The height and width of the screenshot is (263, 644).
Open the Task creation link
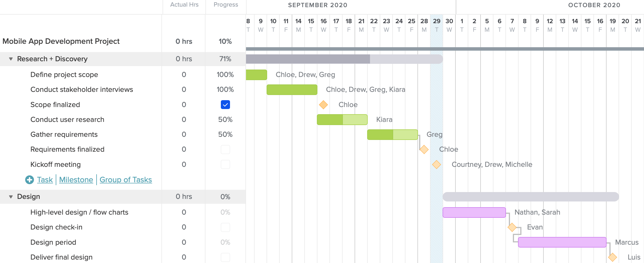coord(45,180)
